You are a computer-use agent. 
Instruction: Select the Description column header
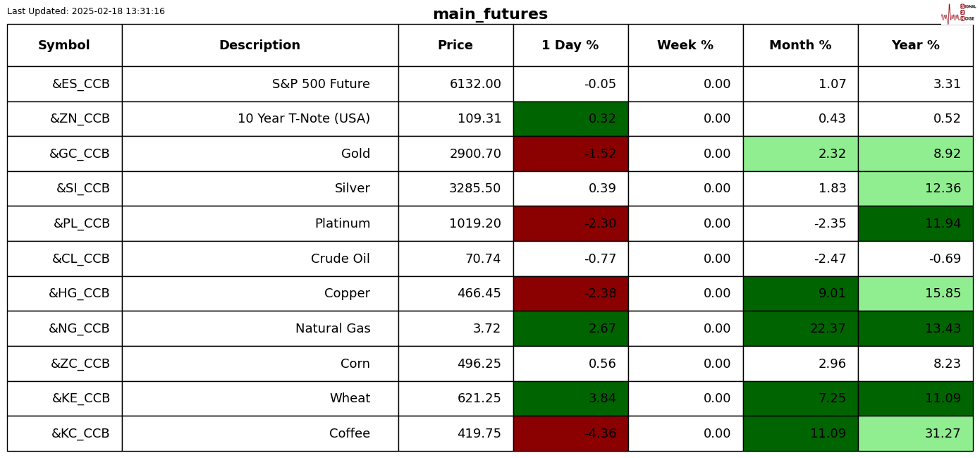coord(259,46)
